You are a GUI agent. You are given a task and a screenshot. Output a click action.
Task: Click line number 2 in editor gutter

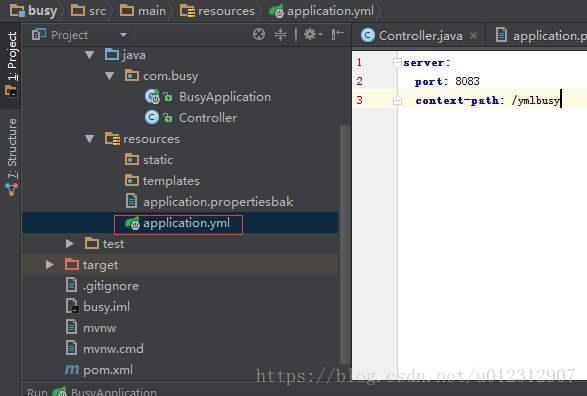click(x=359, y=81)
